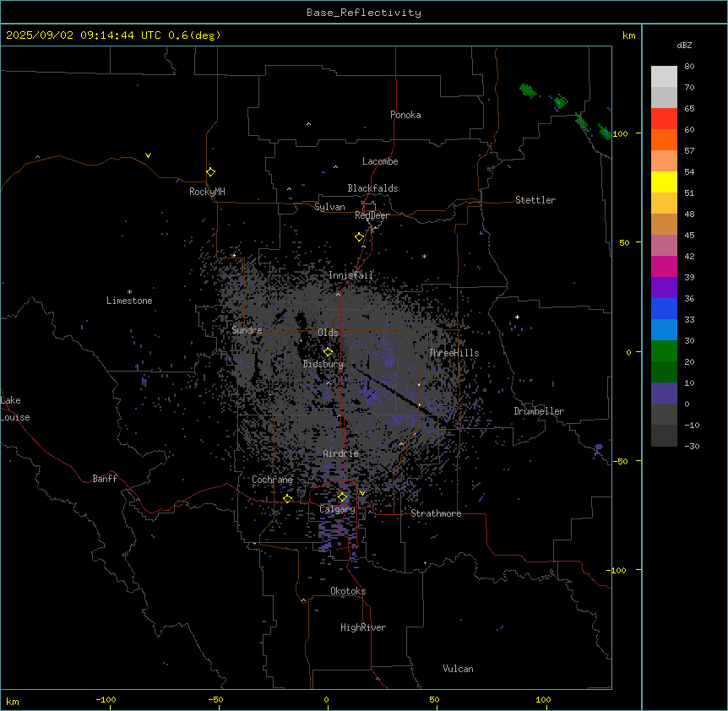
Task: Click the 50 tick label on the right axis
Action: (624, 242)
